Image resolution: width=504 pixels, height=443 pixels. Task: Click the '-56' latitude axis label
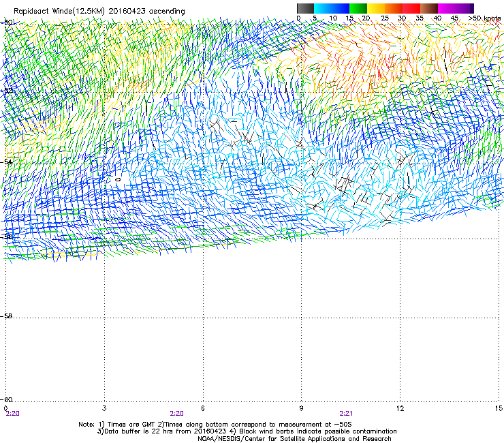[x=6, y=236]
